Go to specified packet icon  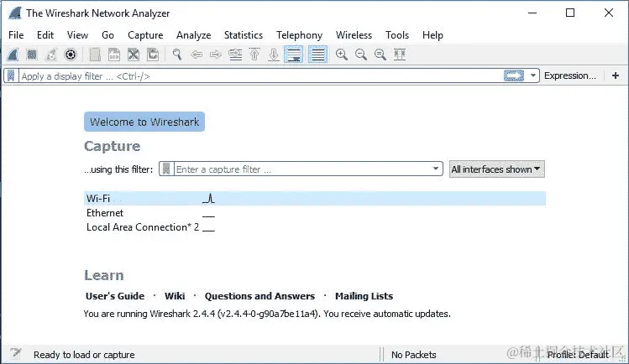235,55
